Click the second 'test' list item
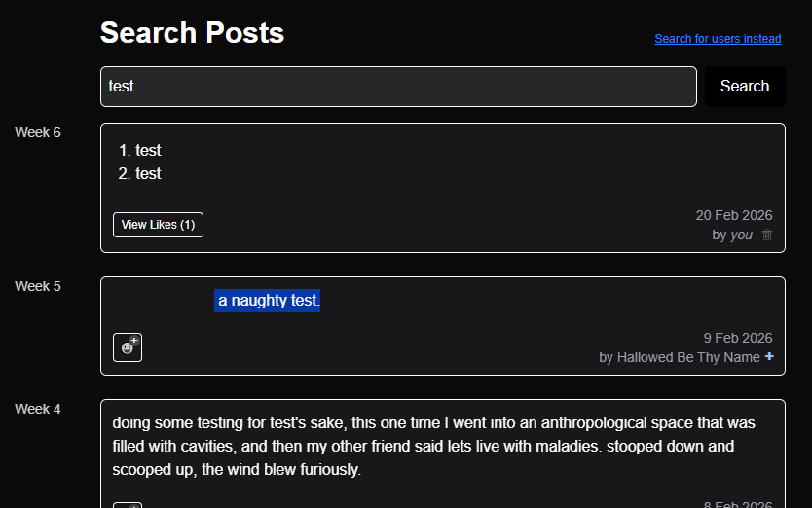812x508 pixels. tap(148, 173)
